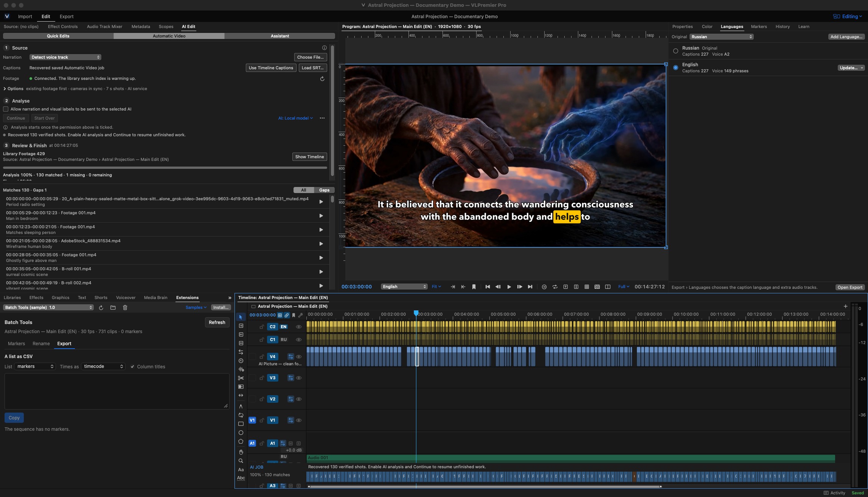
Task: Toggle sync lock on V2 track
Action: (290, 399)
